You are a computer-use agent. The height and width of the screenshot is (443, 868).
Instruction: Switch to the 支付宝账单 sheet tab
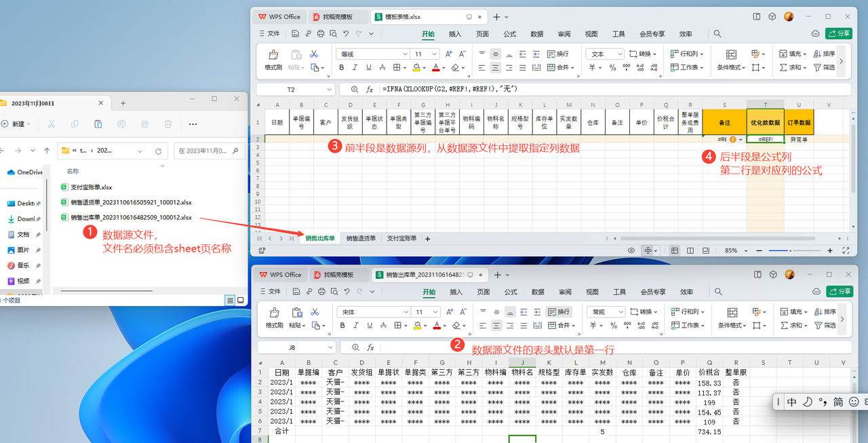coord(402,239)
